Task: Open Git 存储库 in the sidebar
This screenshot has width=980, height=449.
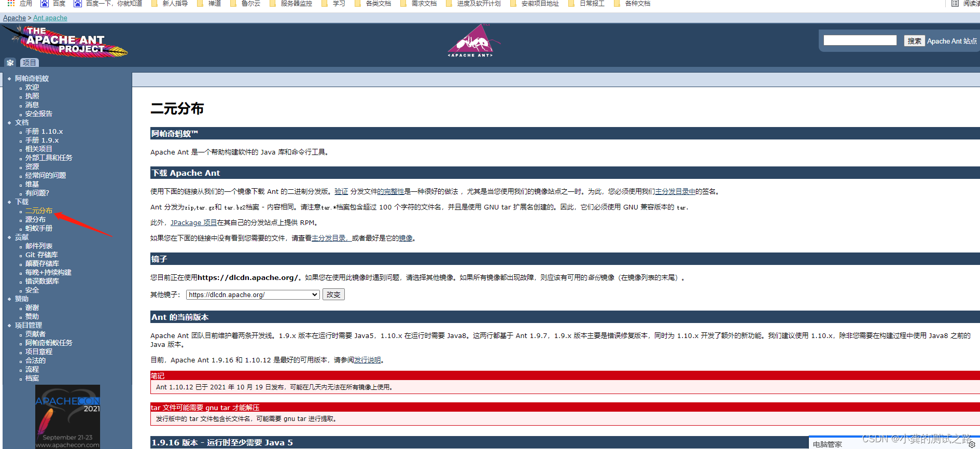Action: click(41, 255)
